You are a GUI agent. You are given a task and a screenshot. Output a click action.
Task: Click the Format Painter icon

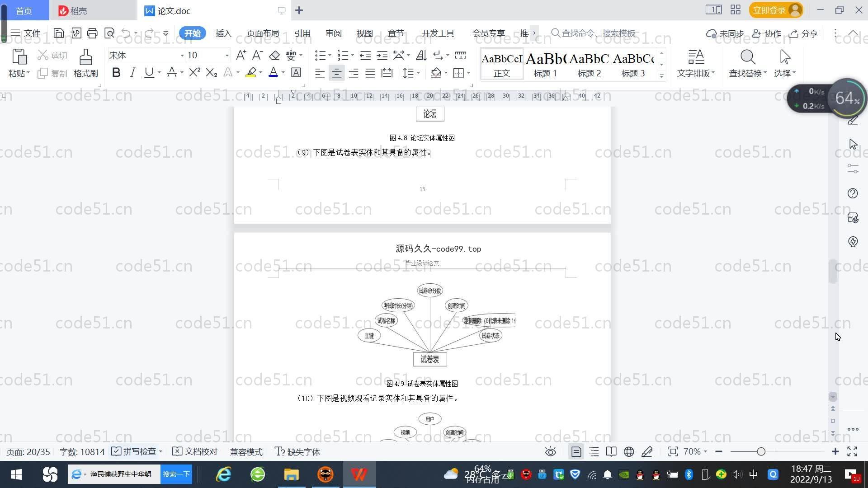[85, 57]
